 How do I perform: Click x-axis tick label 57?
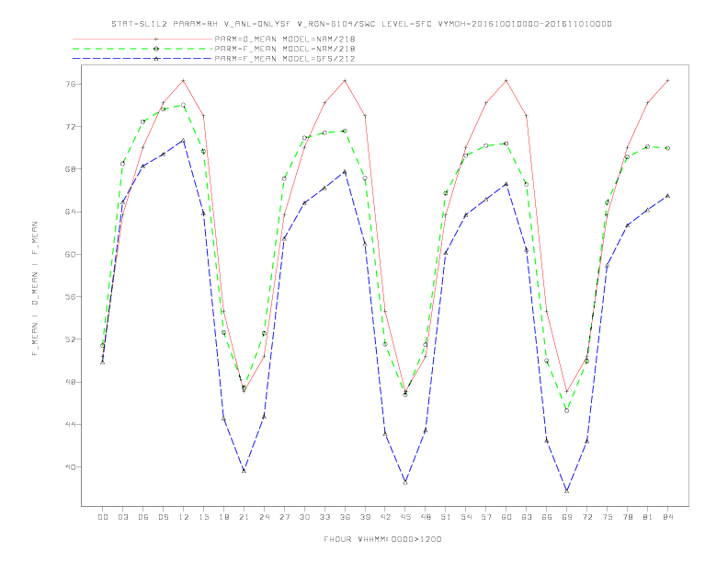pyautogui.click(x=486, y=517)
